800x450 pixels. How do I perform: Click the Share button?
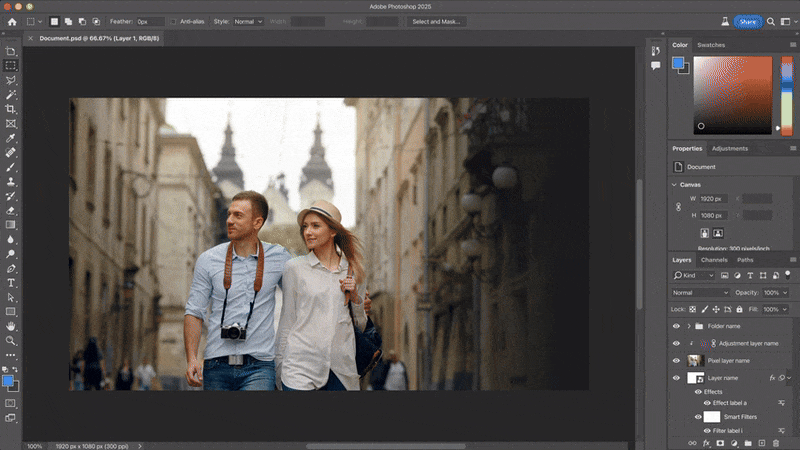746,21
